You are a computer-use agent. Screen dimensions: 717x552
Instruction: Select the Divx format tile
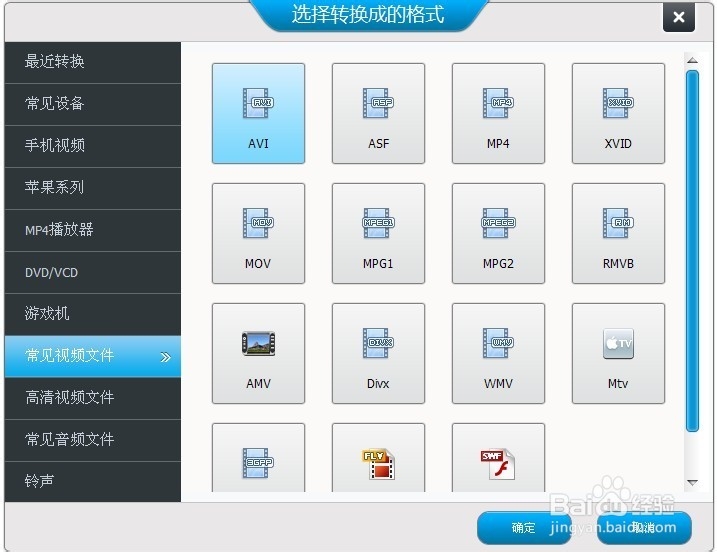click(378, 354)
